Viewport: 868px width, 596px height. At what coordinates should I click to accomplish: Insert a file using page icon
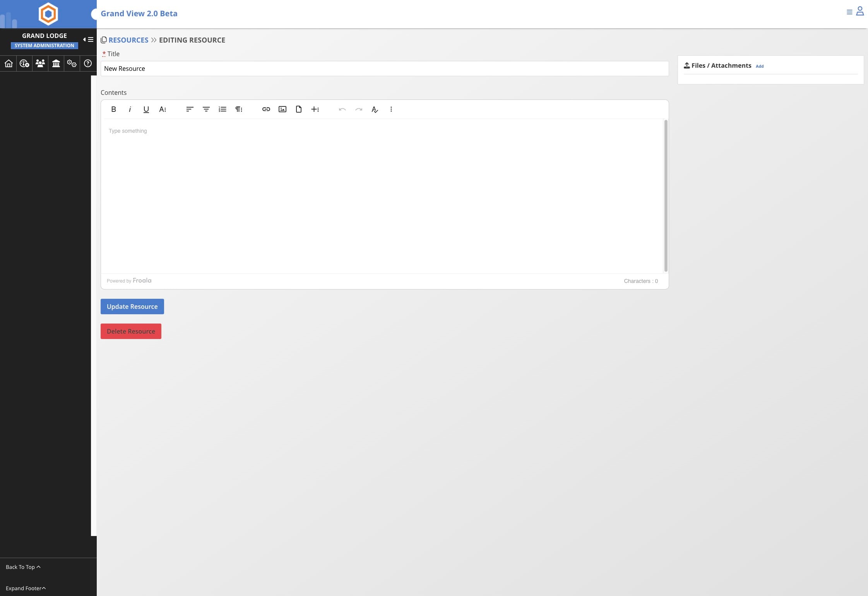(298, 109)
